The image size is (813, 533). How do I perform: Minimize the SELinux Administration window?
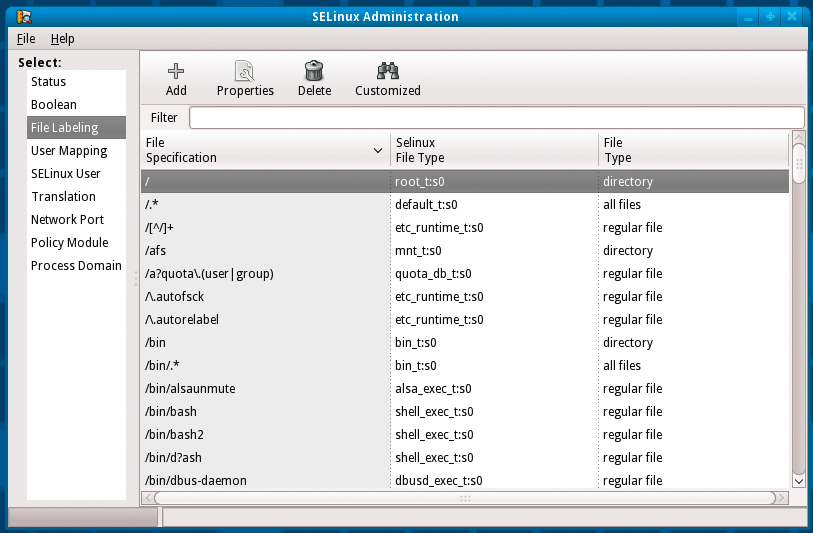(x=748, y=17)
